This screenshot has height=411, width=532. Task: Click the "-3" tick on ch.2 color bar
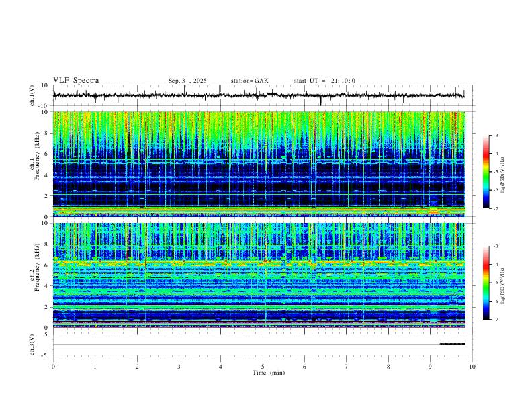point(495,246)
